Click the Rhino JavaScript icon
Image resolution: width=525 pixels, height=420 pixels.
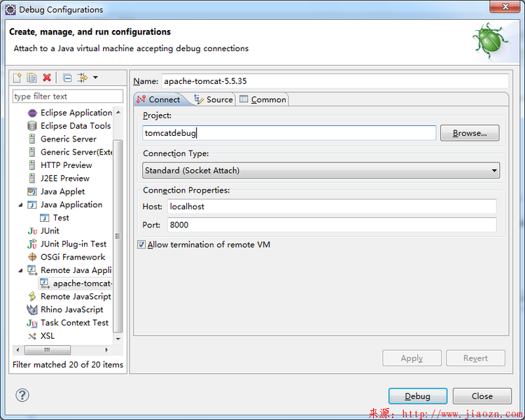(32, 310)
